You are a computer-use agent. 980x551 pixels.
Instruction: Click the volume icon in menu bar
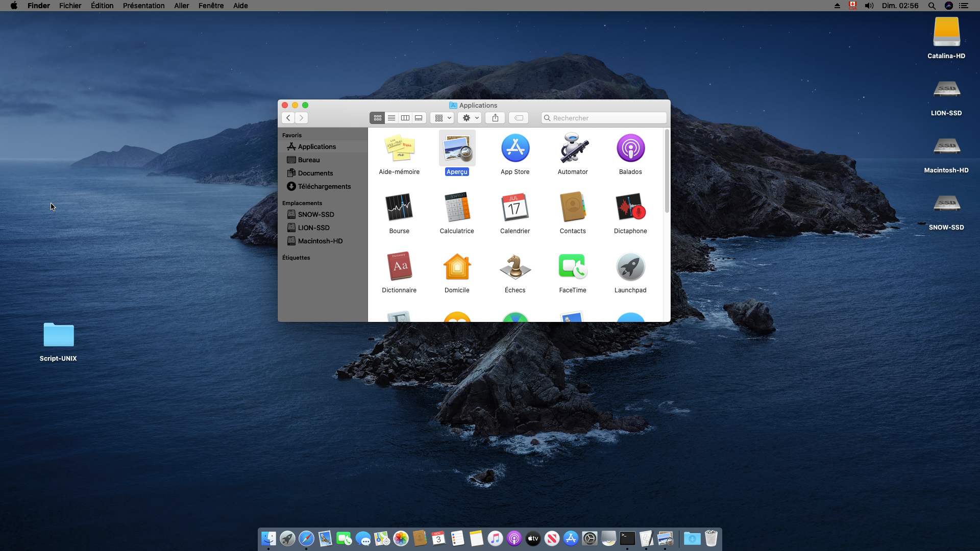pos(869,6)
